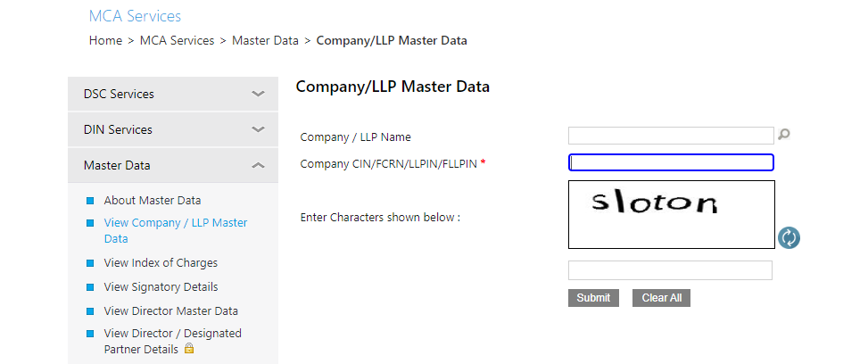Open View Index of Charges
Image resolution: width=868 pixels, height=364 pixels.
(x=161, y=263)
